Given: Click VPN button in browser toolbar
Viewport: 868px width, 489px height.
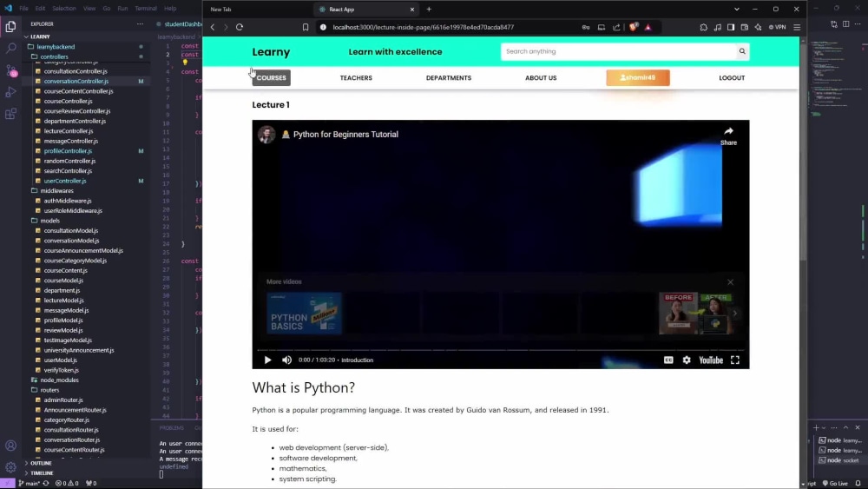Looking at the screenshot, I should tap(778, 27).
